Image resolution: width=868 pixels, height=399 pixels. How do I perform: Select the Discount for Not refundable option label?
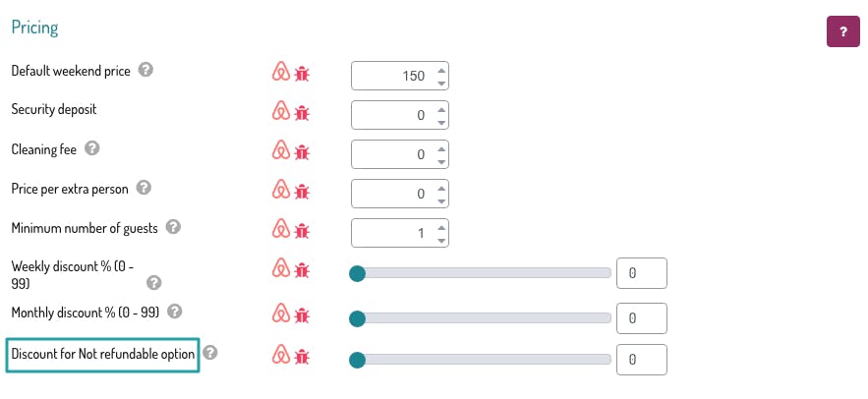103,354
